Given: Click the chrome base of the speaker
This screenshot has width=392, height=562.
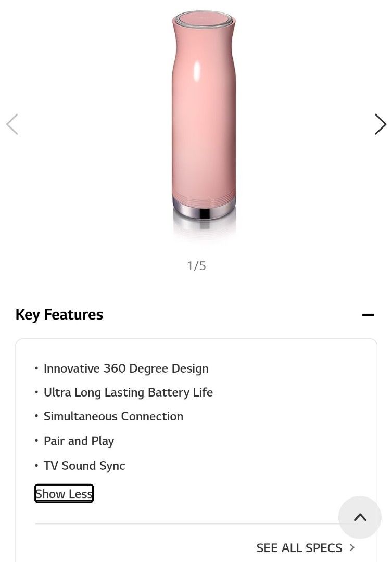Looking at the screenshot, I should click(204, 212).
